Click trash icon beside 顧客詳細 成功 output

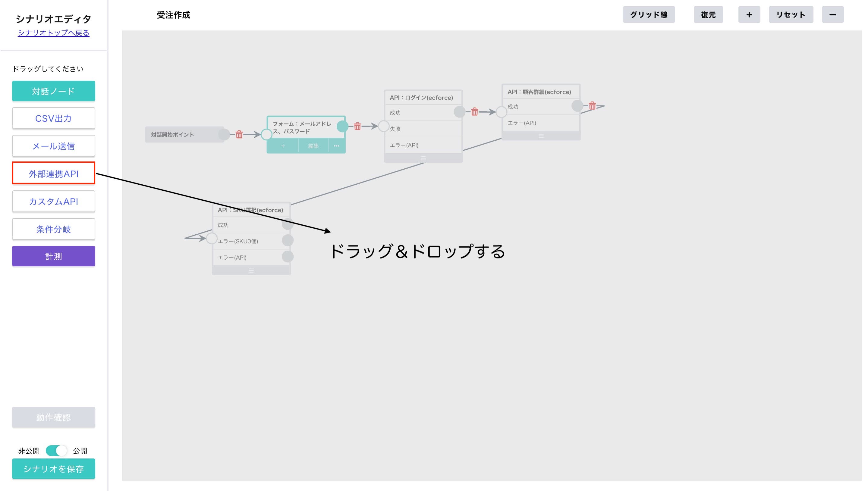point(593,105)
